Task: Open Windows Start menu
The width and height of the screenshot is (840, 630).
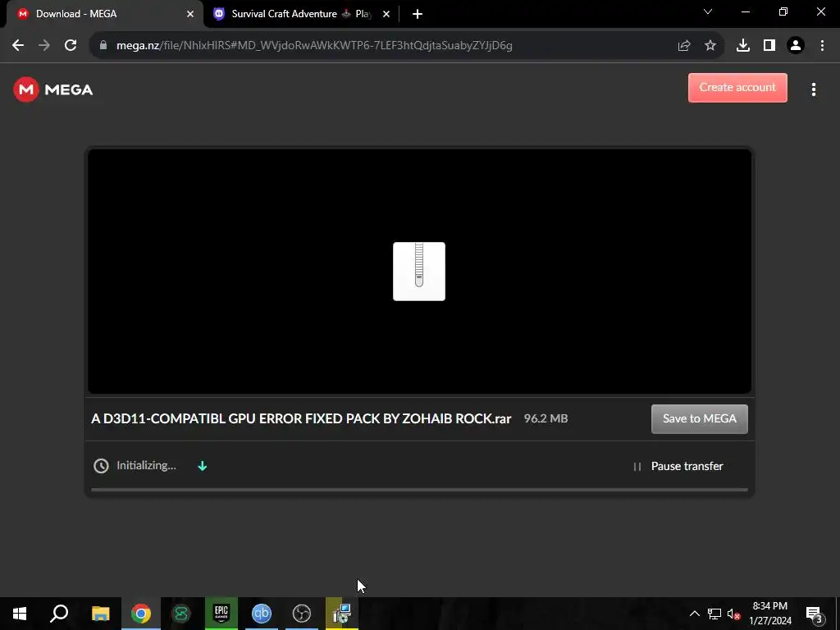Action: [20, 614]
